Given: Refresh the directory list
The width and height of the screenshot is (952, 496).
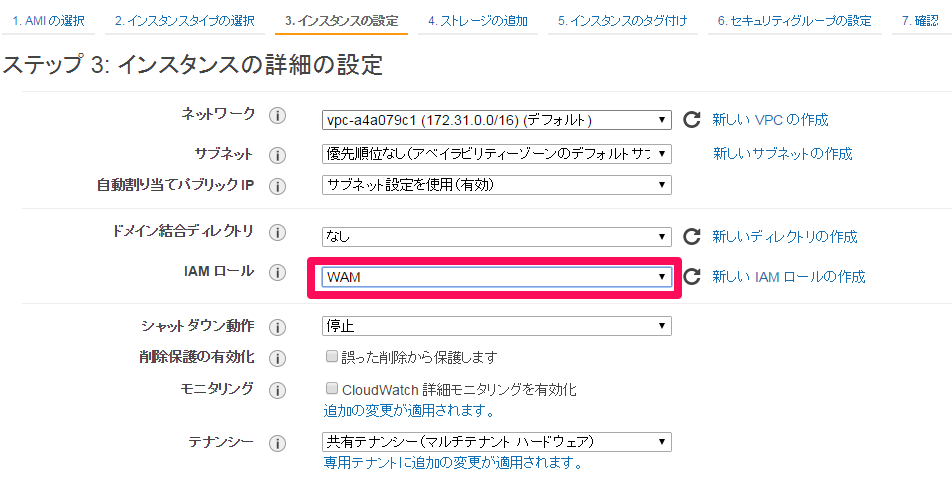Looking at the screenshot, I should tap(692, 236).
